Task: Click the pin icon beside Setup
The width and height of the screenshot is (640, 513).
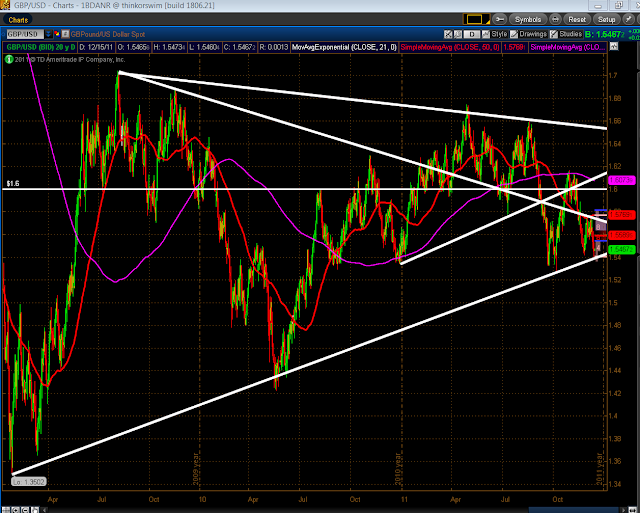Action: (629, 19)
